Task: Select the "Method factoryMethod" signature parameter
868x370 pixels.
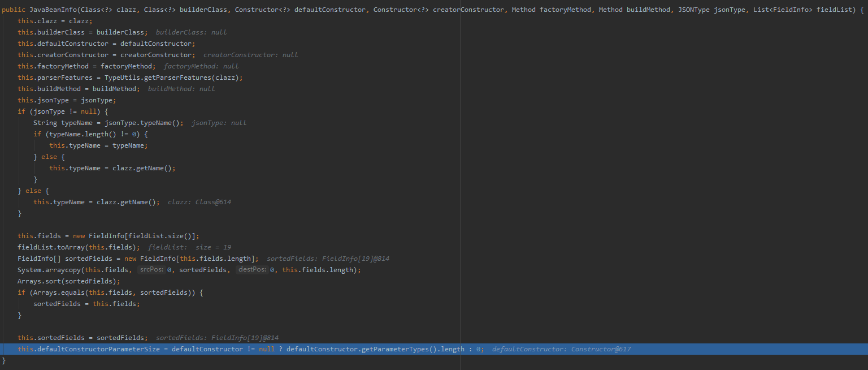Action: 551,10
